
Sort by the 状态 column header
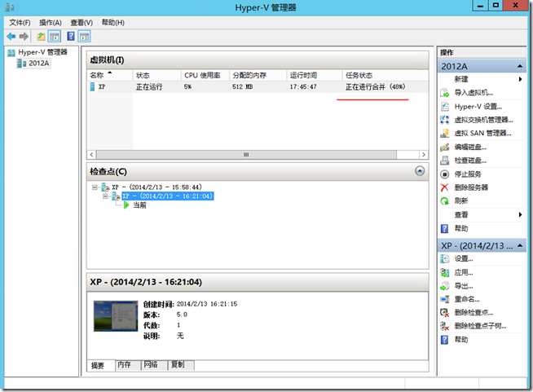[156, 75]
